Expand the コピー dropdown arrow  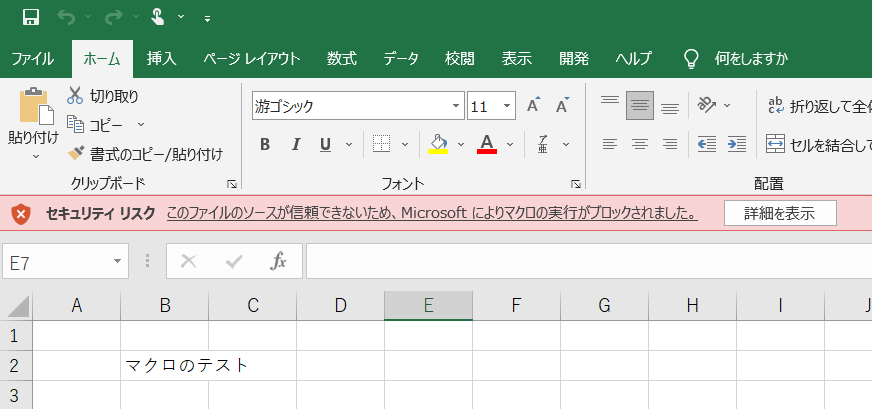141,124
